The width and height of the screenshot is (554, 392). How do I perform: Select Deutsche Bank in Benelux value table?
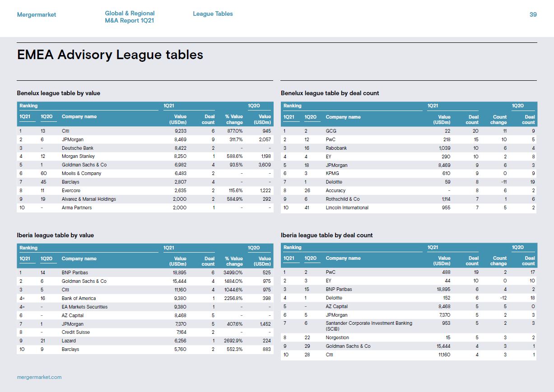pos(78,148)
